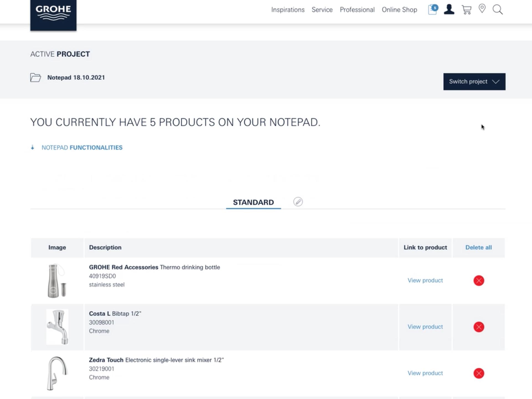Open the Inspirations menu
532x399 pixels.
(x=288, y=10)
